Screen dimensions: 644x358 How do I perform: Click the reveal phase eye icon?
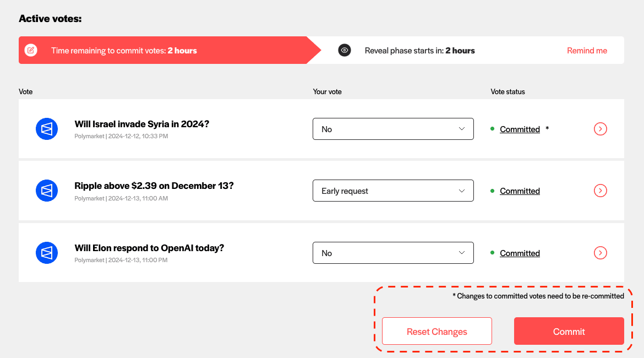tap(345, 50)
